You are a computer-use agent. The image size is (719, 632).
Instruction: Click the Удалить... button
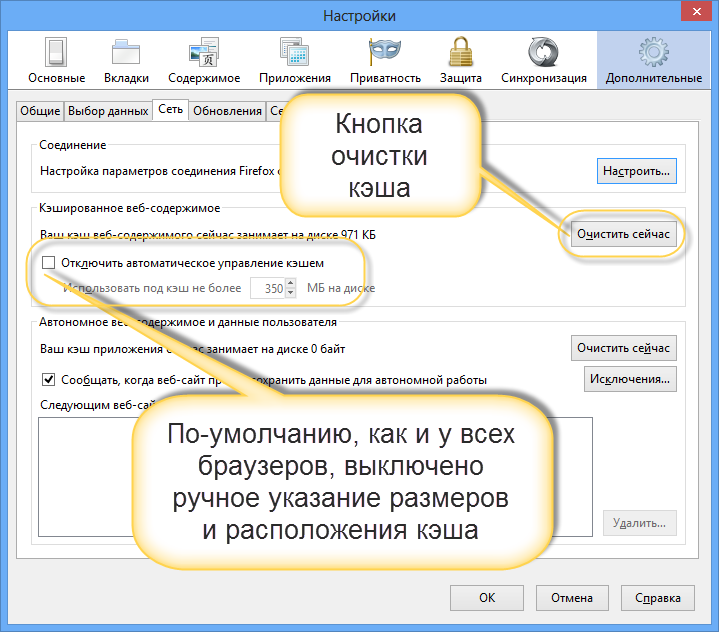pos(640,523)
